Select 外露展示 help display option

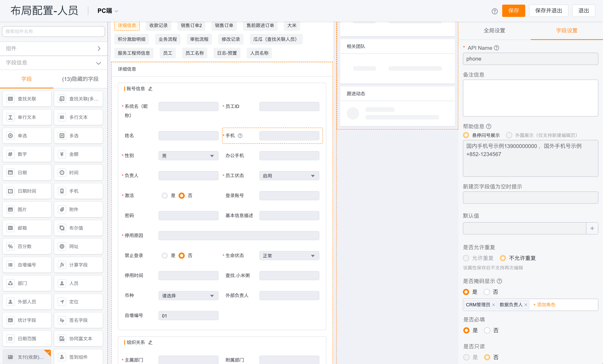(509, 135)
